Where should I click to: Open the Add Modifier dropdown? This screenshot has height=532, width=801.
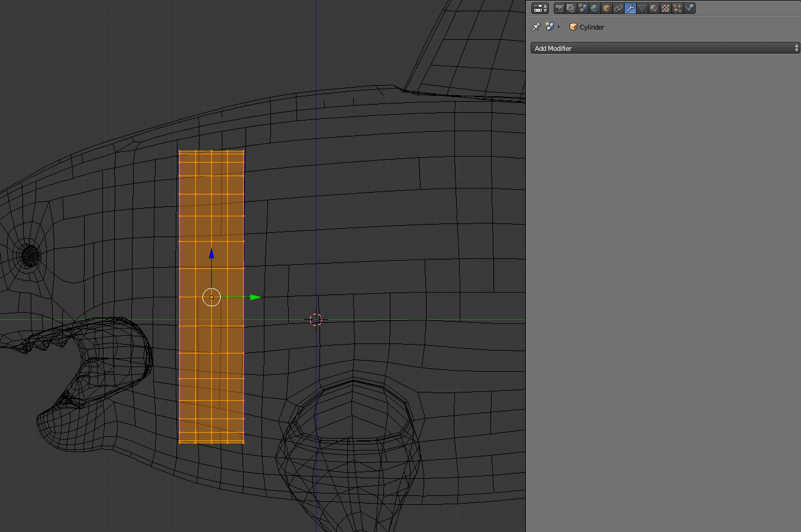666,48
